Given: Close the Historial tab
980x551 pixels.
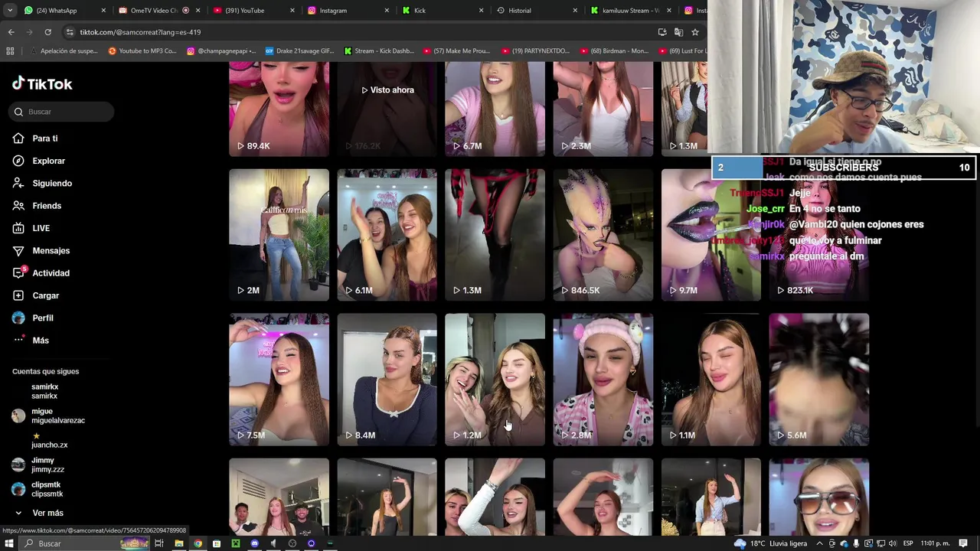Looking at the screenshot, I should [576, 11].
